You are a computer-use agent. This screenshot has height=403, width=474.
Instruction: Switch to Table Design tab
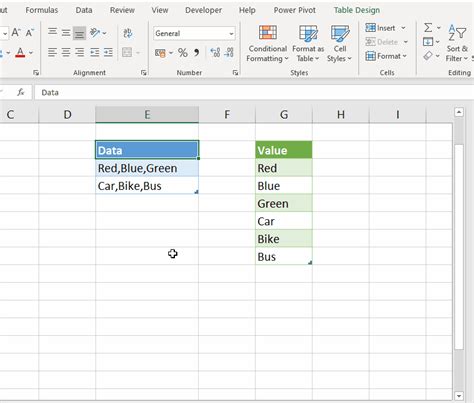(357, 10)
